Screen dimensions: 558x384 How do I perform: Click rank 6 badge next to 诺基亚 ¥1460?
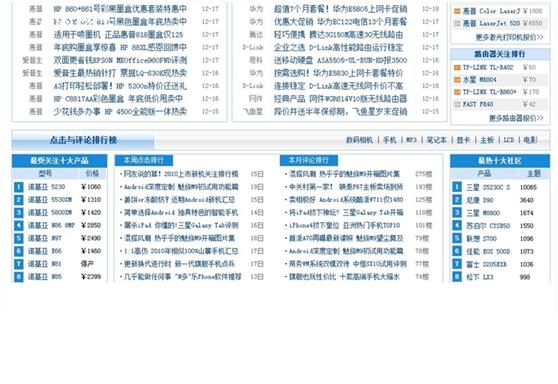click(19, 251)
